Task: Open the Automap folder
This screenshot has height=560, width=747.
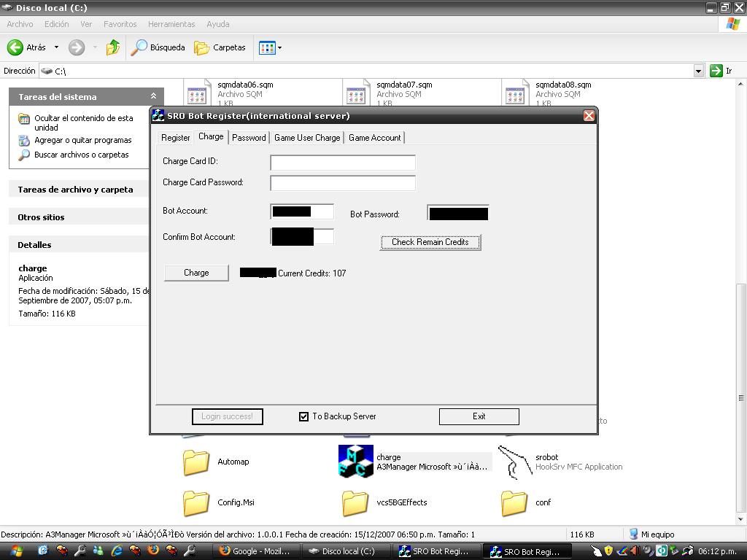Action: coord(196,462)
